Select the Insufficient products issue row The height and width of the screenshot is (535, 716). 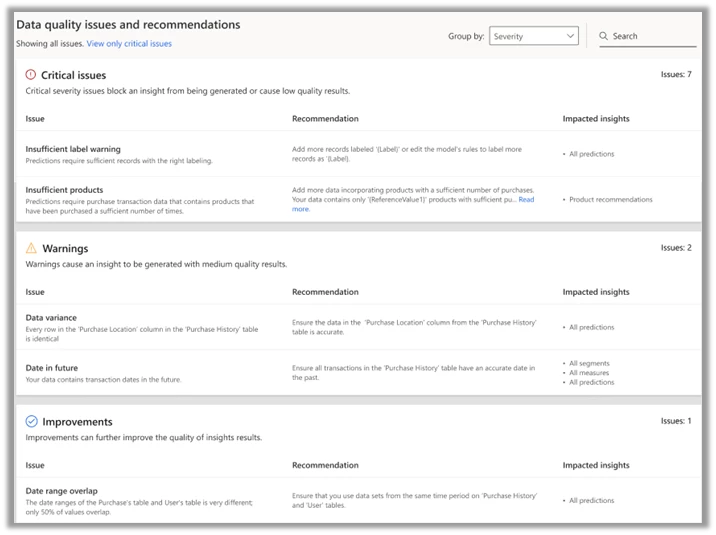point(64,189)
